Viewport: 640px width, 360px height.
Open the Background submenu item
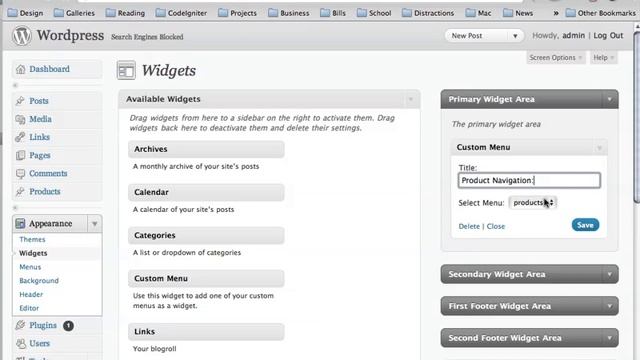pos(39,281)
